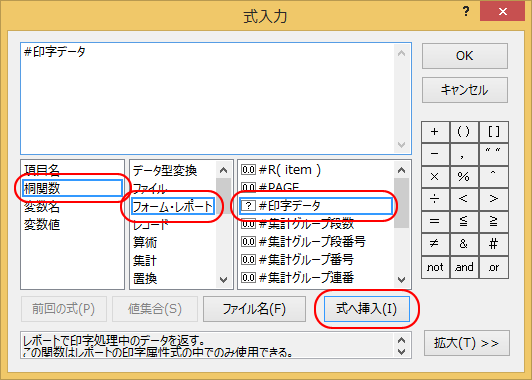Select 算術 category

pos(173,243)
